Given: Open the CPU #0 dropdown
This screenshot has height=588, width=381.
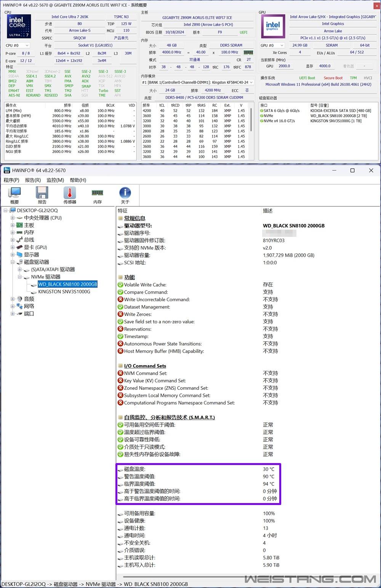Looking at the screenshot, I should coord(18,46).
